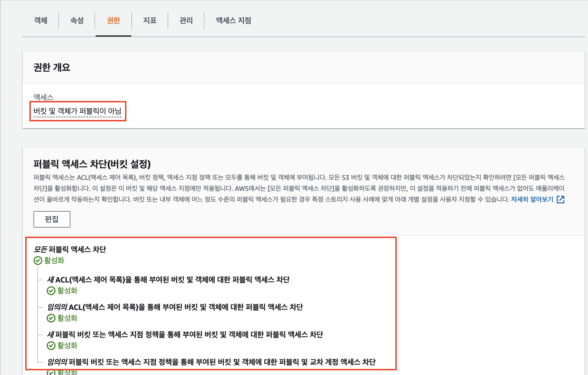Click check icon under 새 퍼블릭 버킷 정책 setting
Screen dimensions: 588x375
point(51,345)
